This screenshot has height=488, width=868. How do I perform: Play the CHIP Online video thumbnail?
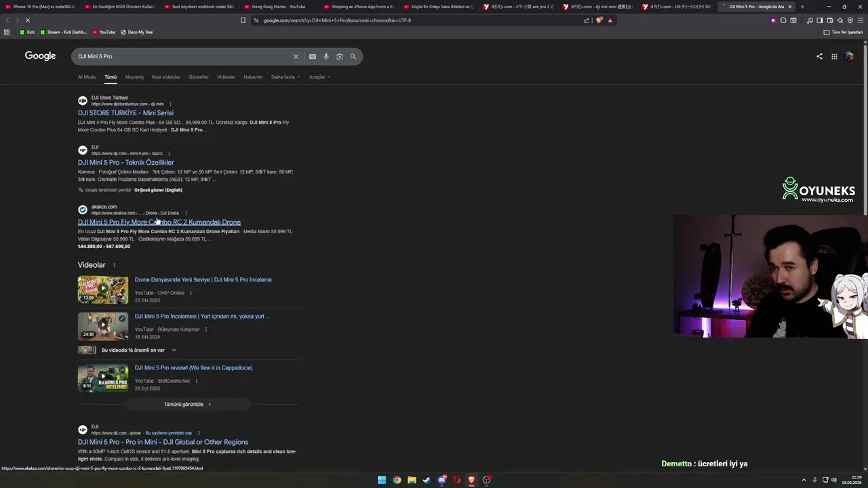(103, 290)
